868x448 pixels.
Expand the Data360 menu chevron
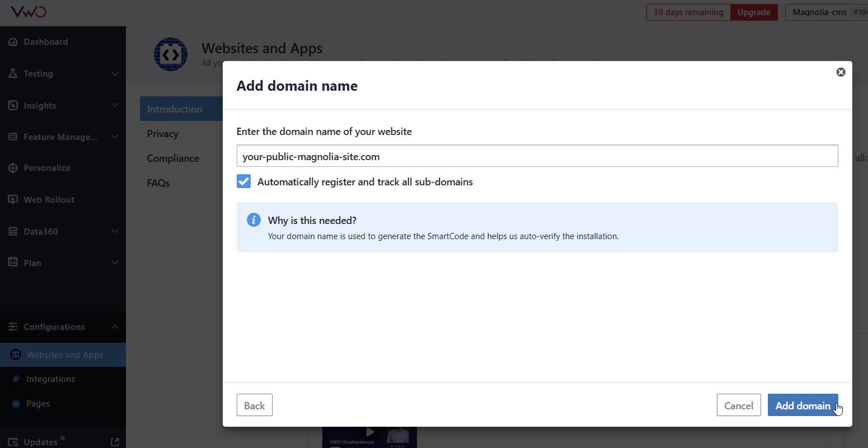coord(115,231)
